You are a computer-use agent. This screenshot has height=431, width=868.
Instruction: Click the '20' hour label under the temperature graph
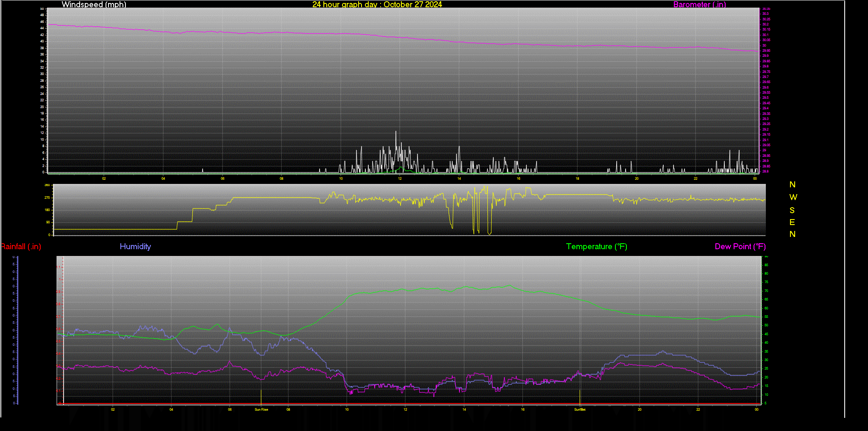tap(640, 409)
